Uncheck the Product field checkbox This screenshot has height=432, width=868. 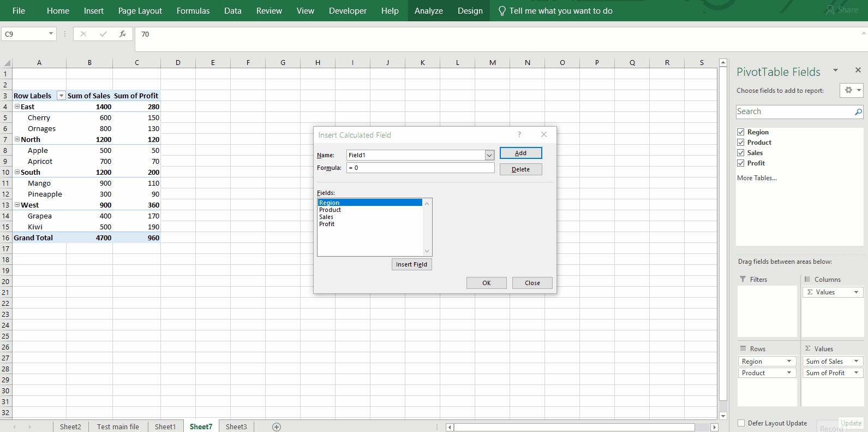click(x=741, y=143)
